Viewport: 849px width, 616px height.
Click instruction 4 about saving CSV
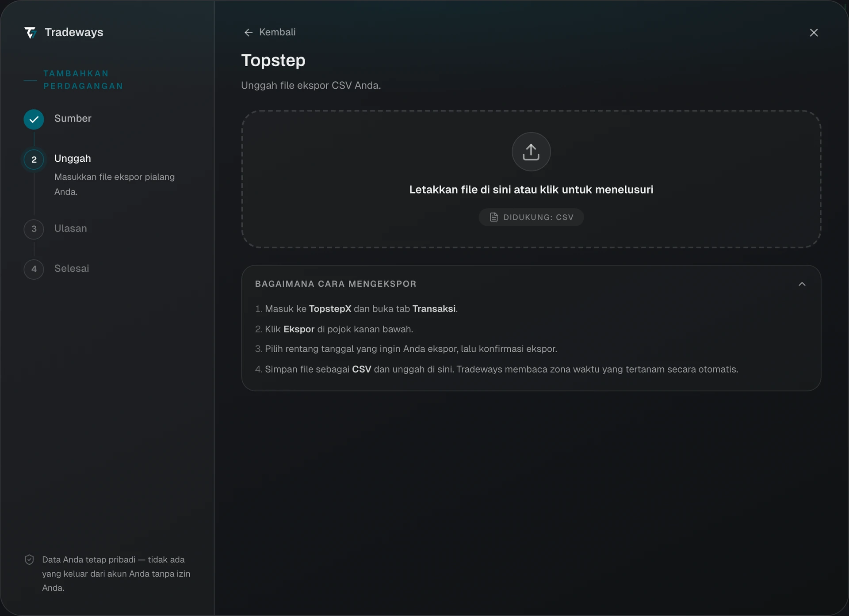tap(497, 369)
